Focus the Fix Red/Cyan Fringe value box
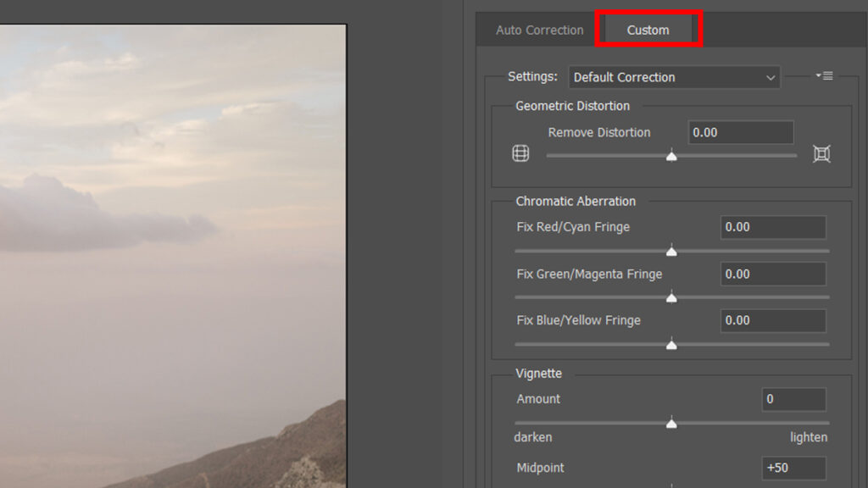The height and width of the screenshot is (488, 868). [x=772, y=228]
